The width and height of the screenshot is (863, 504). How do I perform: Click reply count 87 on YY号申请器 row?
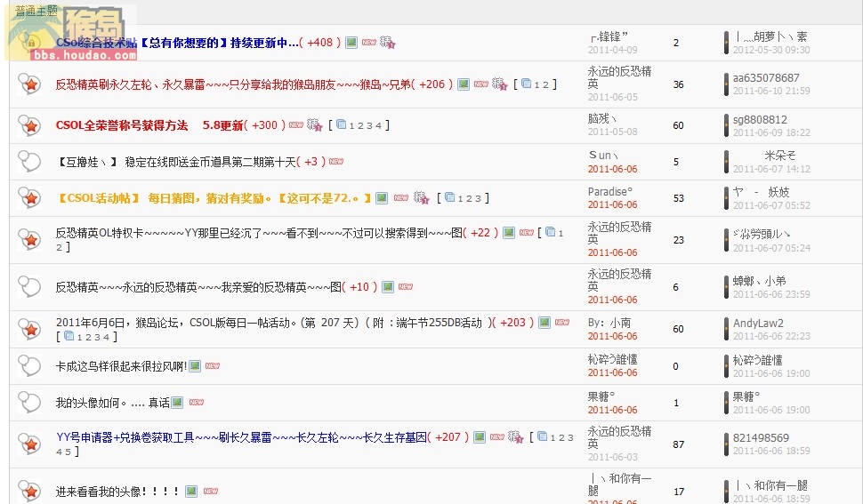tap(679, 444)
